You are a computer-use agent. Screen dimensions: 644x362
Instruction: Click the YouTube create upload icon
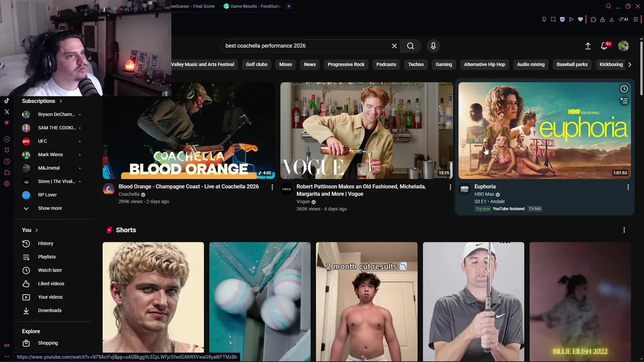pos(588,46)
